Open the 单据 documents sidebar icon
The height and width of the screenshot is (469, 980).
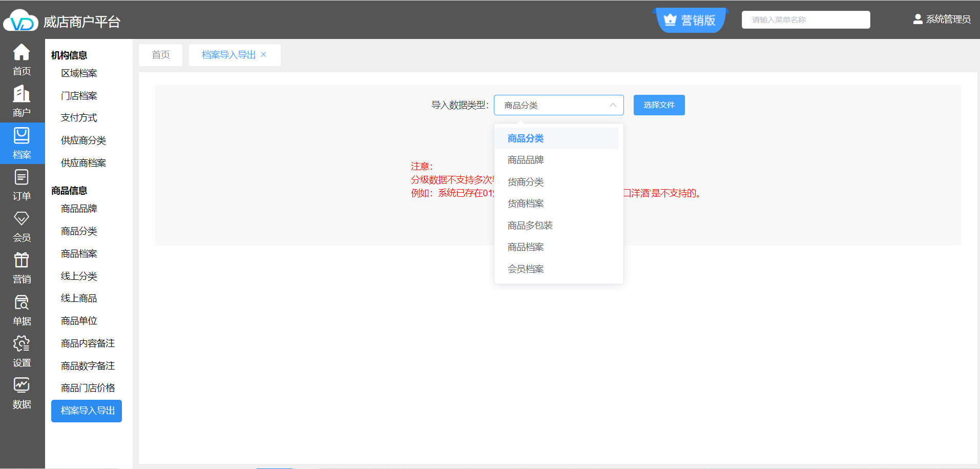coord(22,303)
